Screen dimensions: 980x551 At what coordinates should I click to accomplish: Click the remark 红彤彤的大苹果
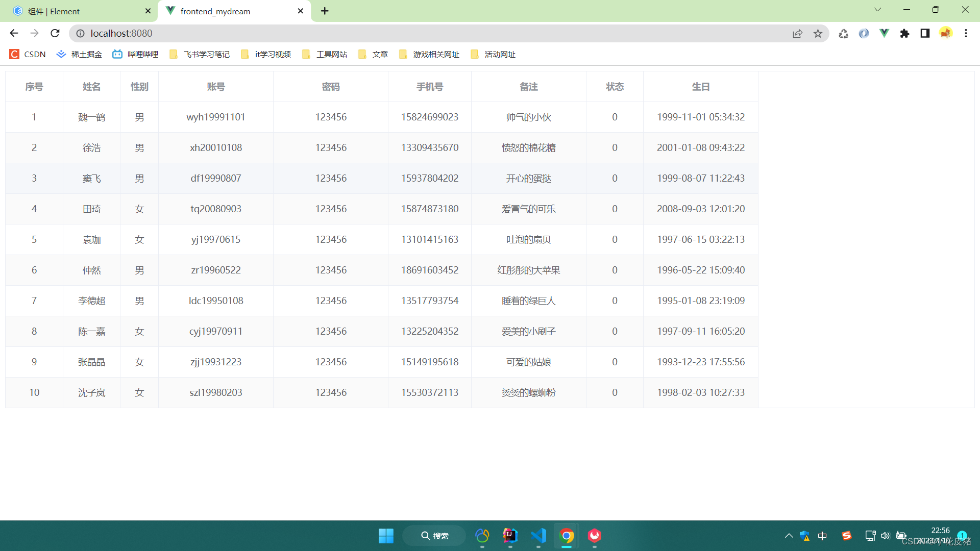click(529, 270)
